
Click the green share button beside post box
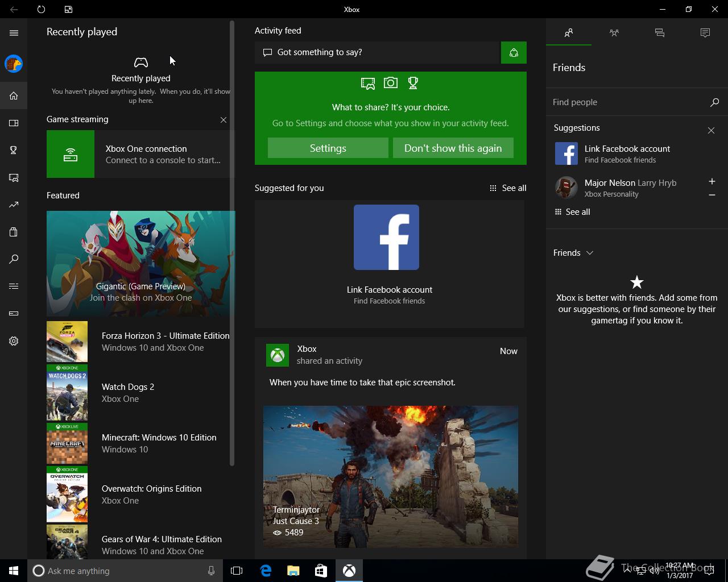[514, 52]
